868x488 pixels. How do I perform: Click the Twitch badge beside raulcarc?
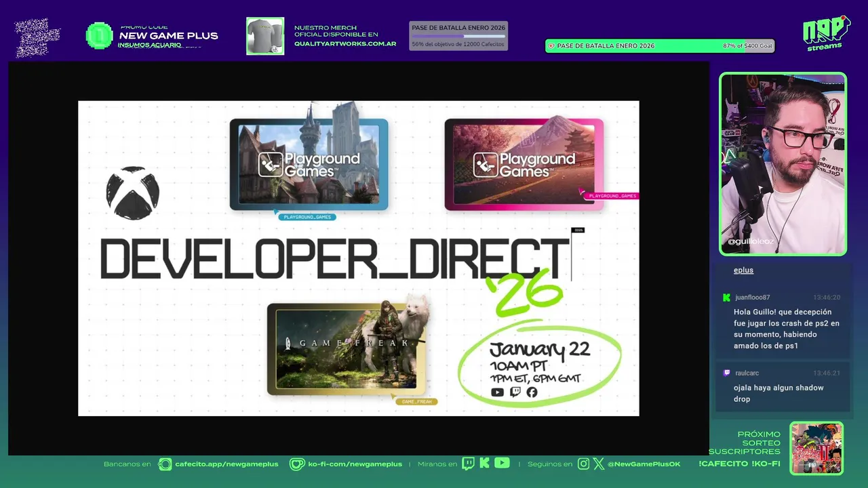click(727, 373)
